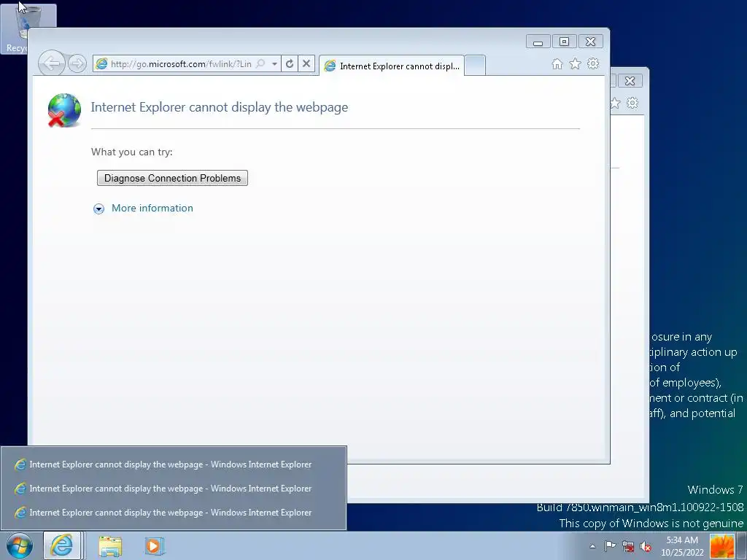Select the third Internet Explorer window in the taskbar list
747x560 pixels.
174,513
